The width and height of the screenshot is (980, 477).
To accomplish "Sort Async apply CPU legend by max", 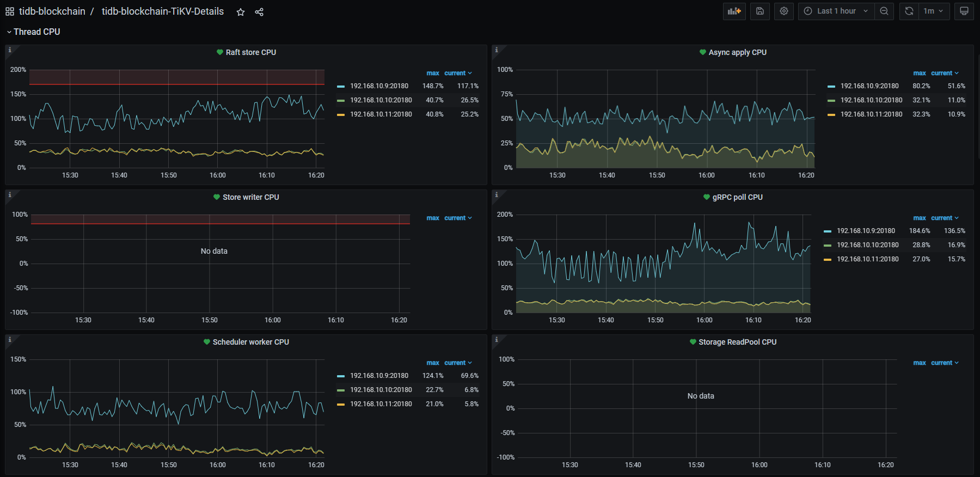I will [919, 73].
